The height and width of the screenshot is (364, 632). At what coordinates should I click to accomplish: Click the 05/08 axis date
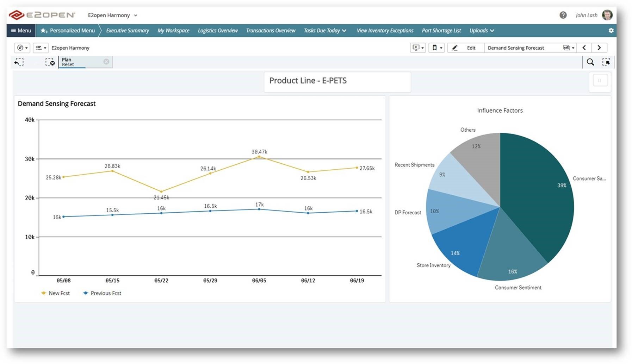[63, 281]
